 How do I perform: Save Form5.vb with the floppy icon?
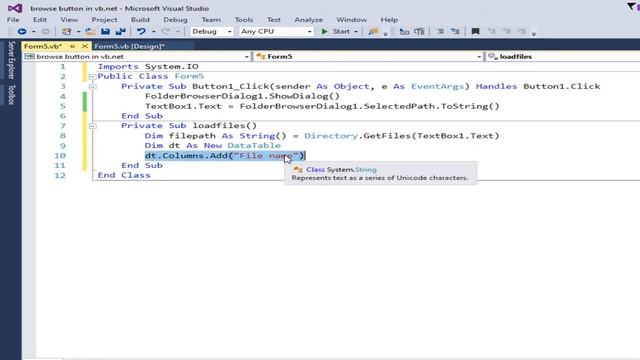tap(105, 31)
